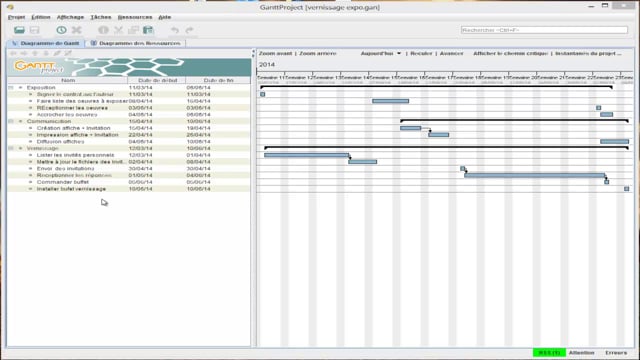Click the Delete task X icon
Screen dimensions: 640x360
76,30
